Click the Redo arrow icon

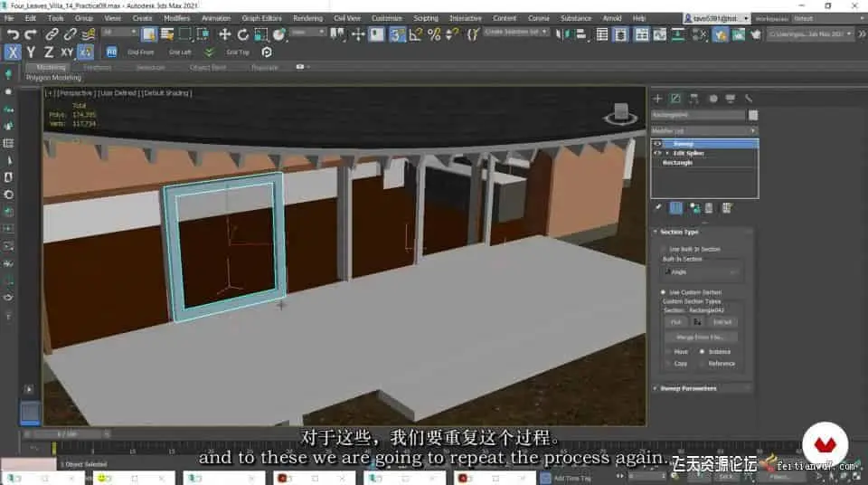31,34
